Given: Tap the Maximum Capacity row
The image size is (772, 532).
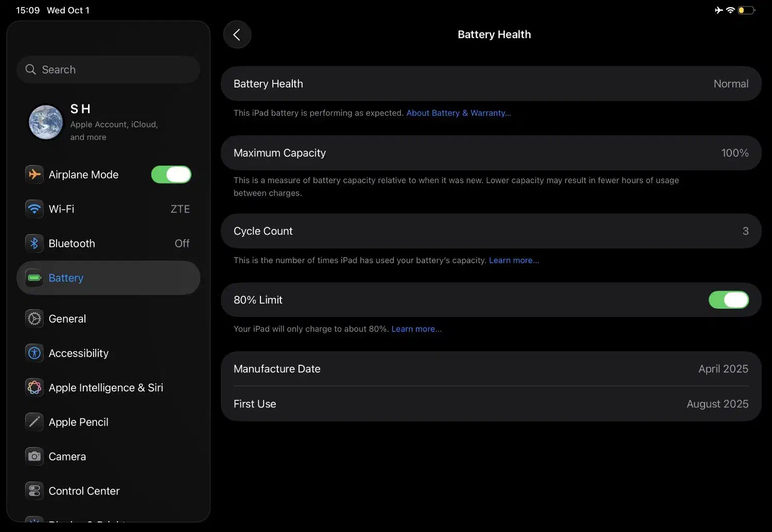Looking at the screenshot, I should click(x=490, y=153).
